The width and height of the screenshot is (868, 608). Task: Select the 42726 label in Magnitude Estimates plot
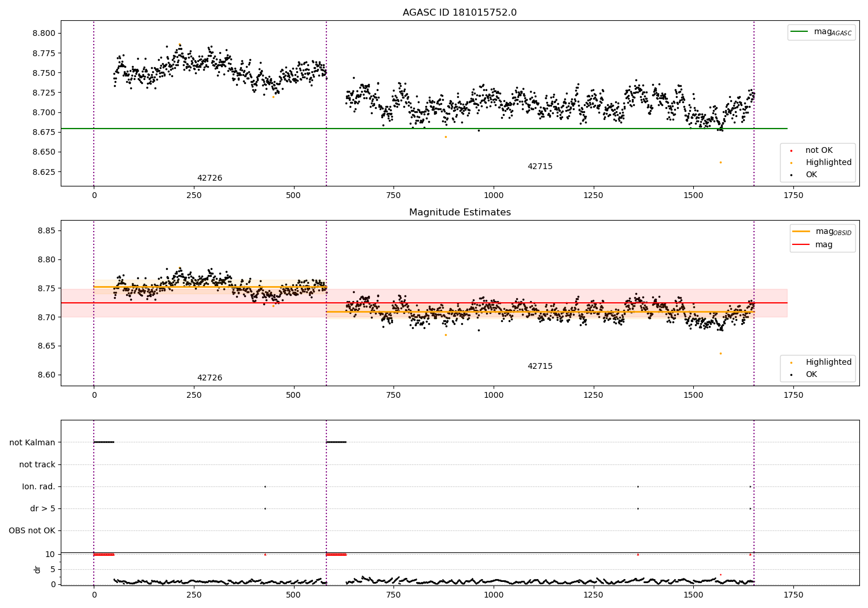209,378
